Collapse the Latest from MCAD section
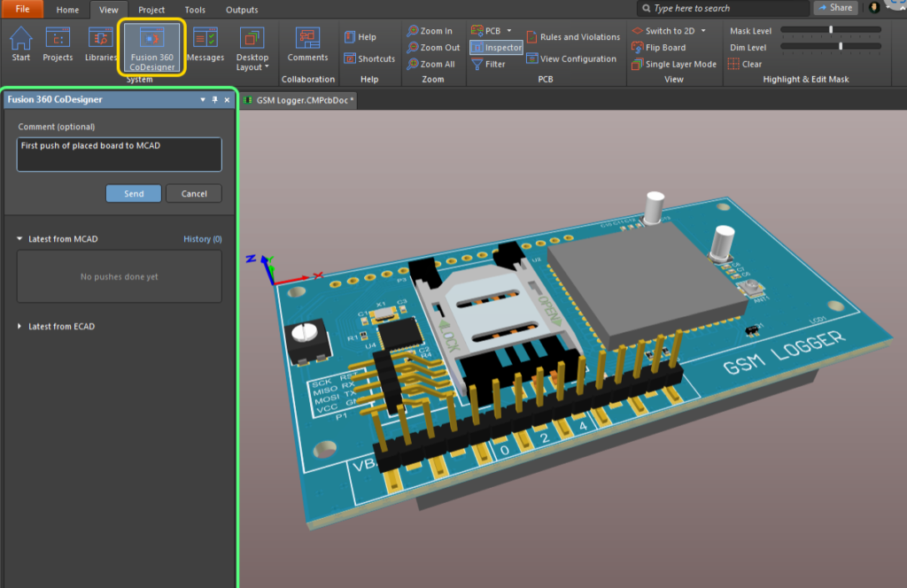 click(62, 239)
